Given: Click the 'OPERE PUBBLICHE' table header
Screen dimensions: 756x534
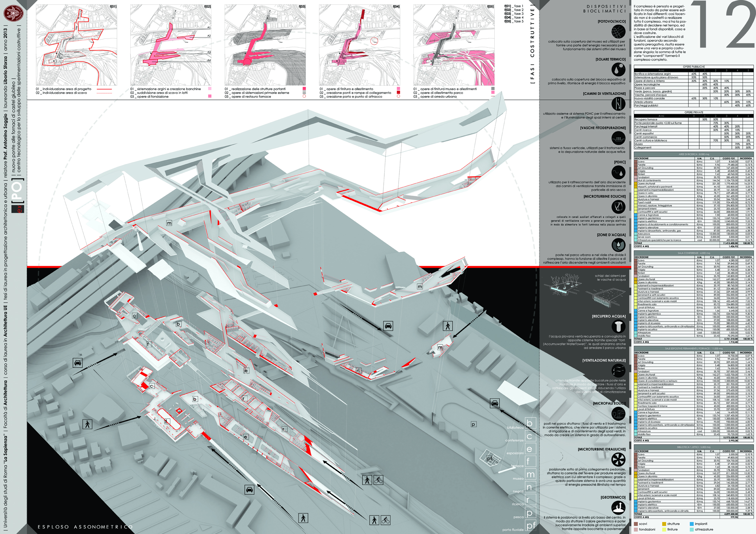Looking at the screenshot, I should 693,67.
